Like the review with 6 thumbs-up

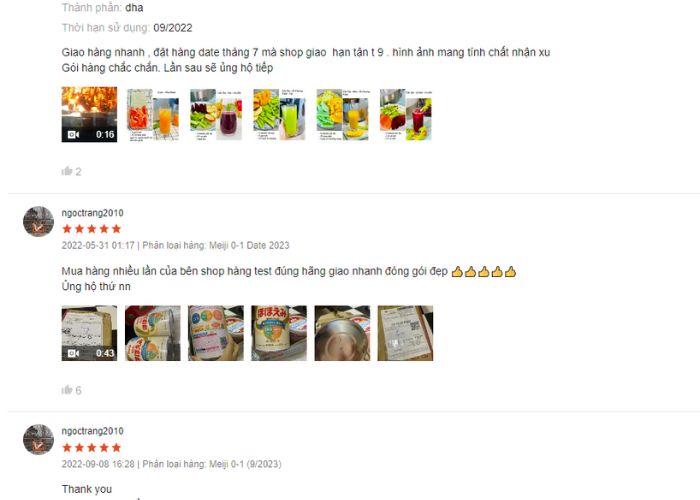(x=67, y=390)
